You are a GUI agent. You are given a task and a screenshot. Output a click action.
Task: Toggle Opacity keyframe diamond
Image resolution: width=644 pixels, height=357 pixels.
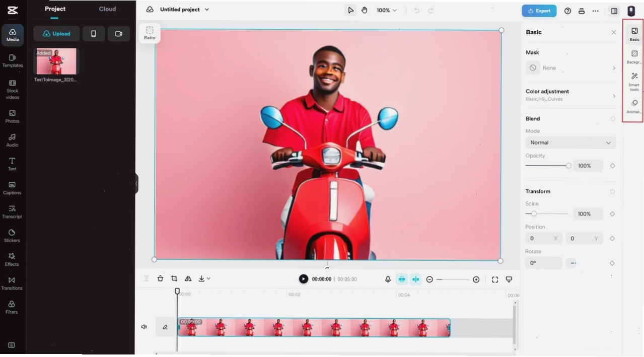click(x=612, y=166)
